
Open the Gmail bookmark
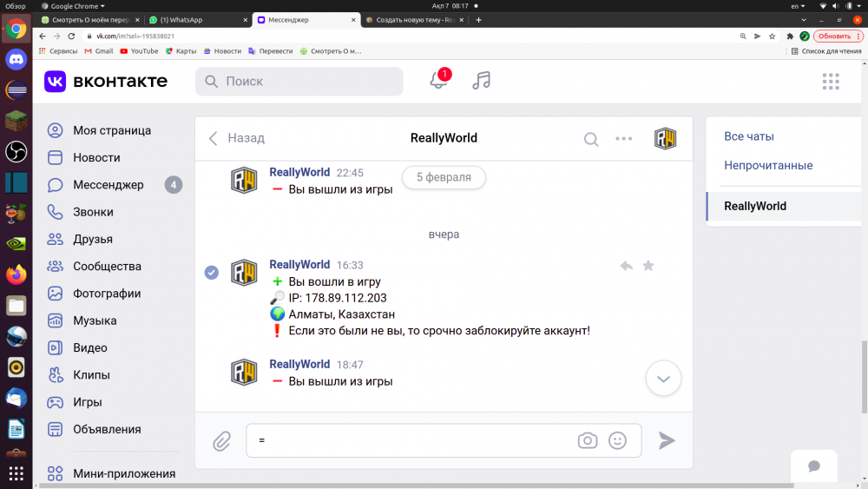click(99, 51)
